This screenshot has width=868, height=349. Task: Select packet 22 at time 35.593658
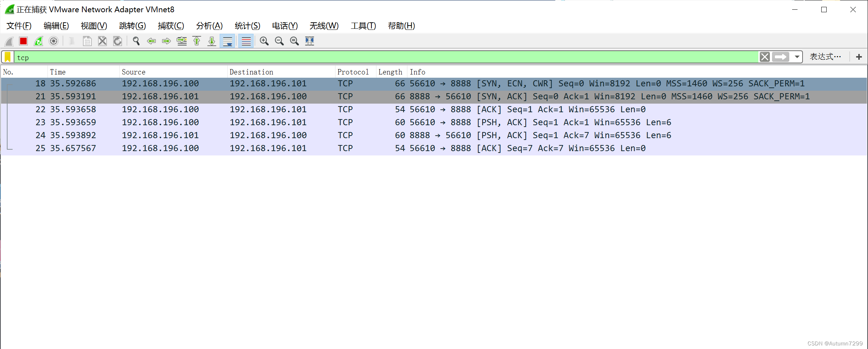pos(434,109)
